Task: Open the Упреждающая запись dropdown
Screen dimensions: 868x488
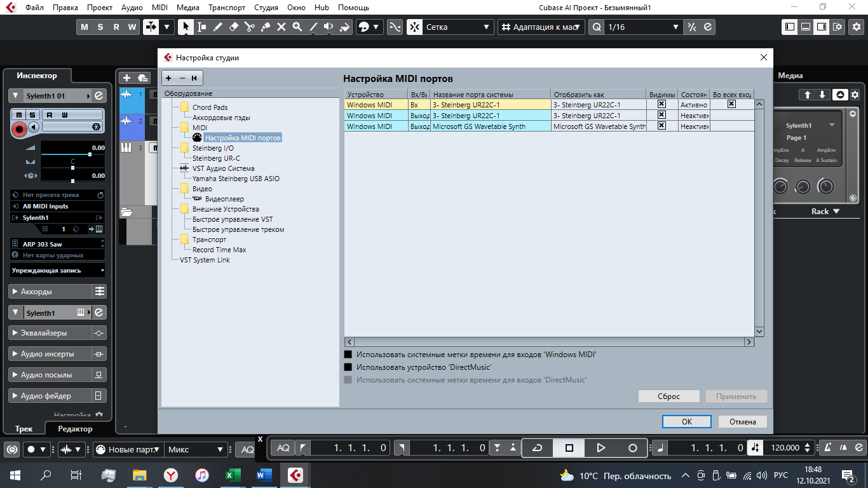Action: pos(58,270)
